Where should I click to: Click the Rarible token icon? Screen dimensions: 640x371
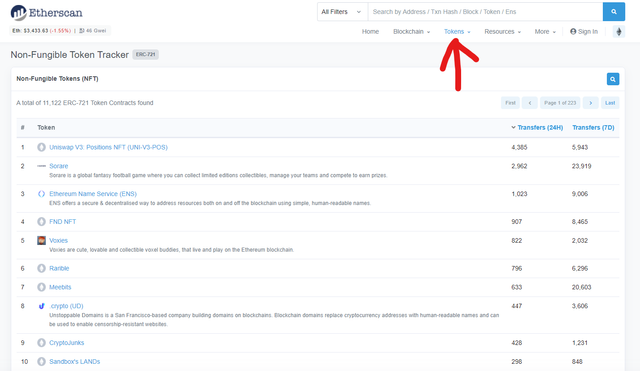point(41,268)
